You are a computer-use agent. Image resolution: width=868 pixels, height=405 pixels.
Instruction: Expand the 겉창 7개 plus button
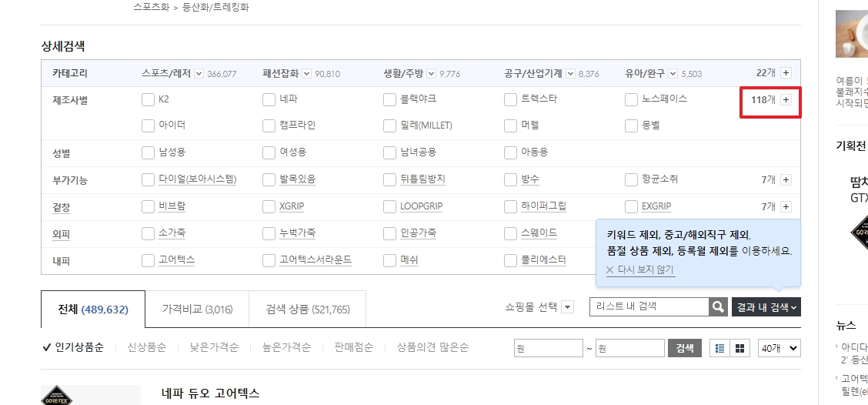point(786,206)
